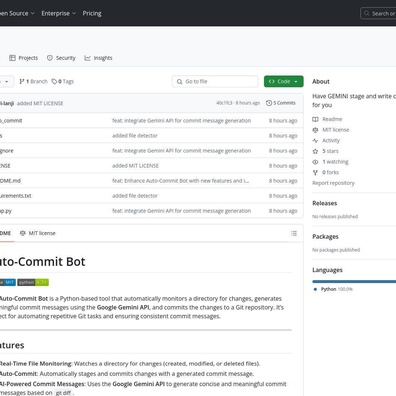Open the Enterprise dropdown menu
Viewport: 396px width, 396px height.
tap(59, 13)
